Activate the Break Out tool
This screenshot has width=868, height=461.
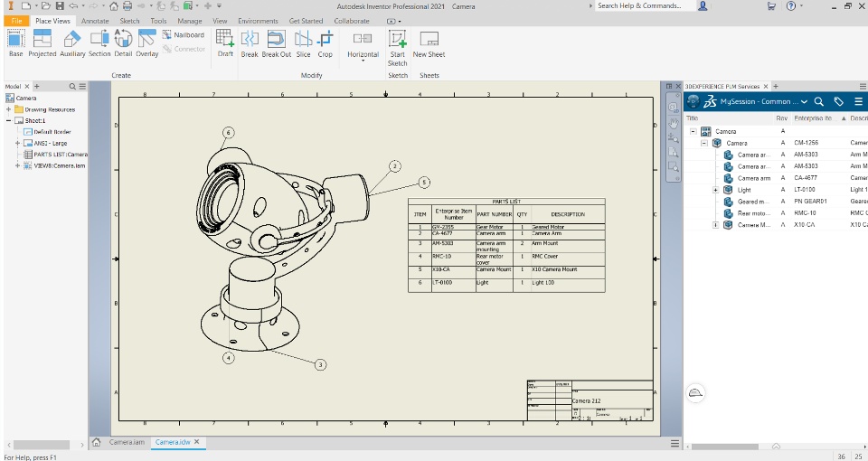tap(277, 43)
